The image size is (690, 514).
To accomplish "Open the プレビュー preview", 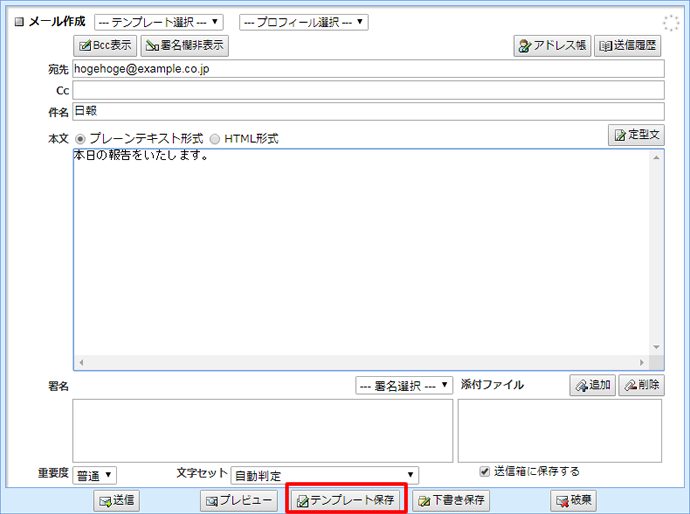I will pyautogui.click(x=239, y=500).
